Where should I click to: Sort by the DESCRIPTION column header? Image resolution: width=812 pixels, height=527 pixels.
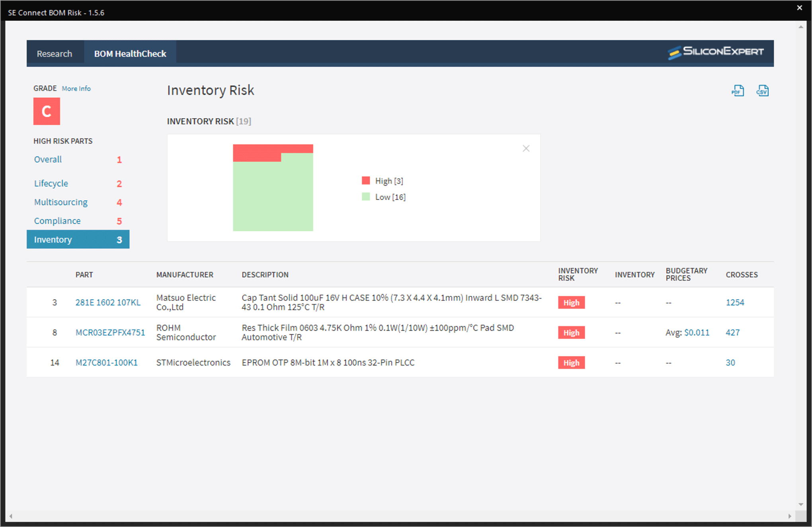point(265,274)
